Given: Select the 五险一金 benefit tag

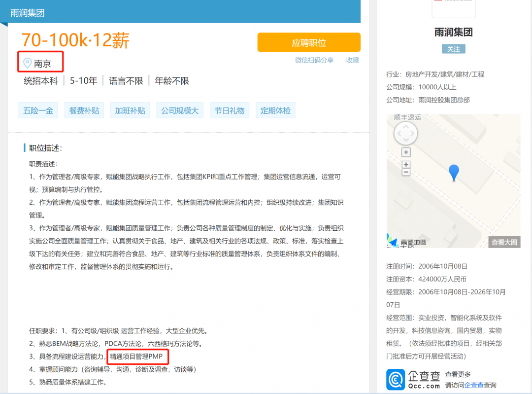Looking at the screenshot, I should point(38,110).
